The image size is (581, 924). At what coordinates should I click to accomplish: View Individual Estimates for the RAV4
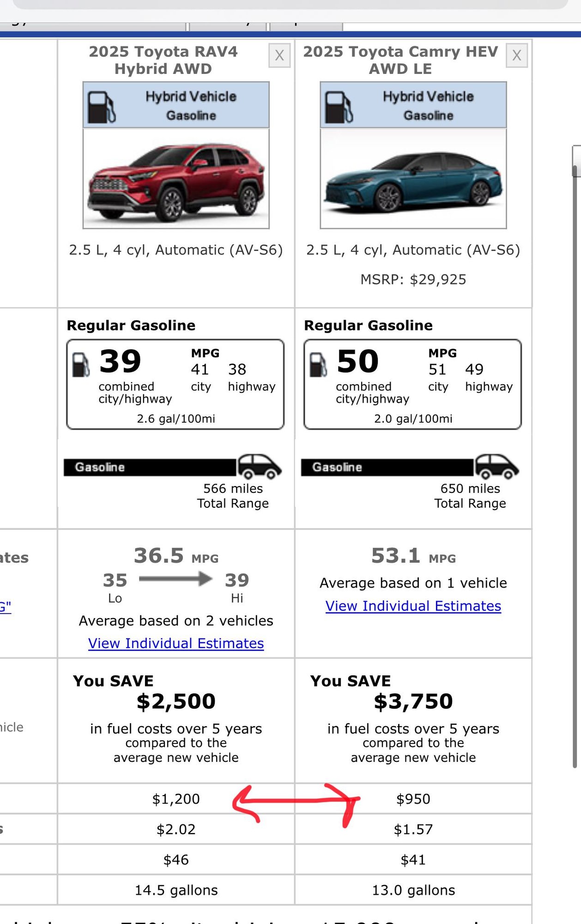click(x=176, y=643)
